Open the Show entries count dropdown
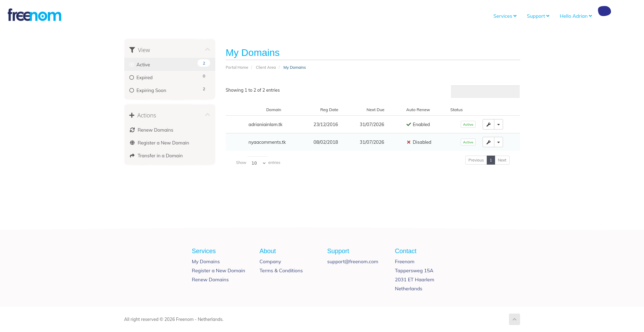This screenshot has width=644, height=332. [258, 163]
